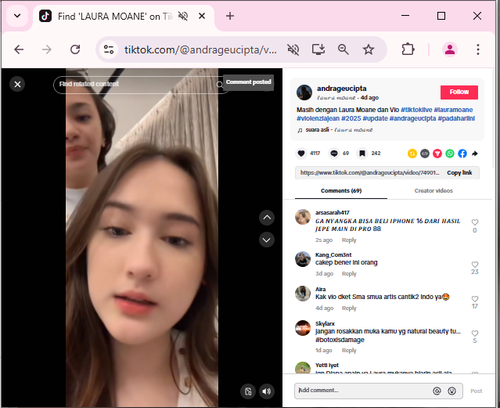Click the Yetti Iyet comment username
This screenshot has width=500, height=408.
click(x=327, y=365)
